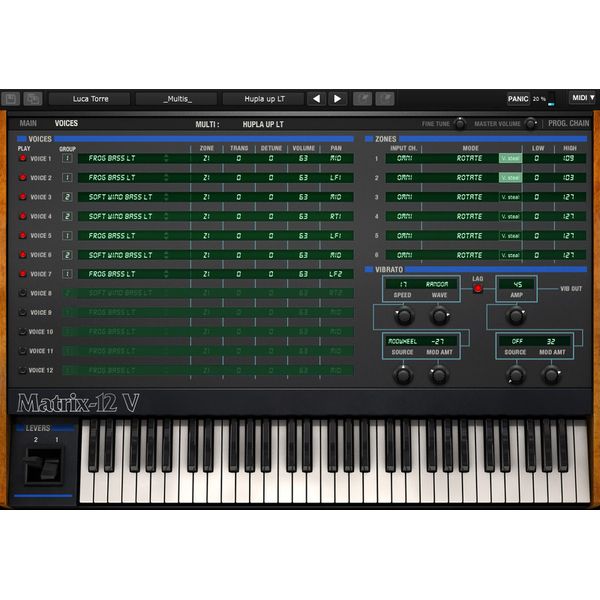This screenshot has height=600, width=600.
Task: Click the Panic button
Action: (x=518, y=99)
